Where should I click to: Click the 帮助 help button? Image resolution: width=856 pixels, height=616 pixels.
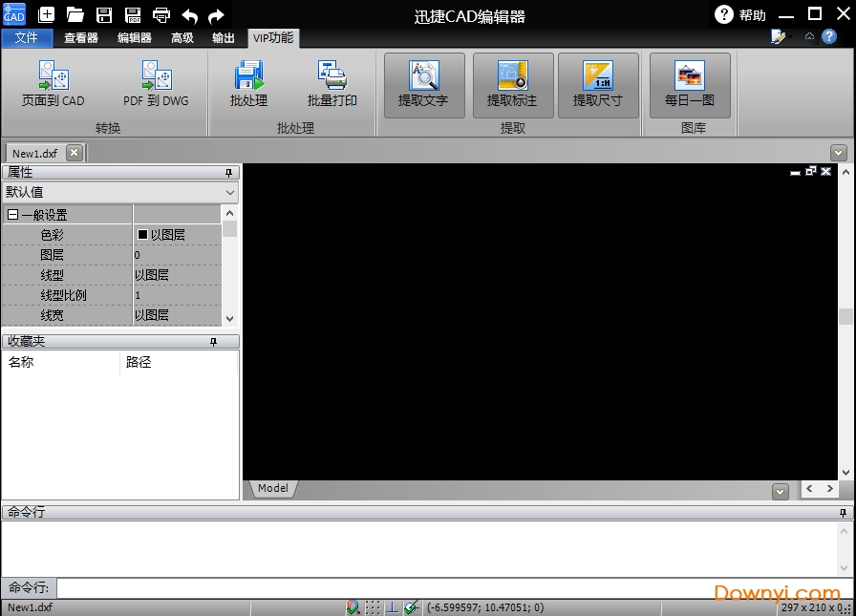coord(741,14)
